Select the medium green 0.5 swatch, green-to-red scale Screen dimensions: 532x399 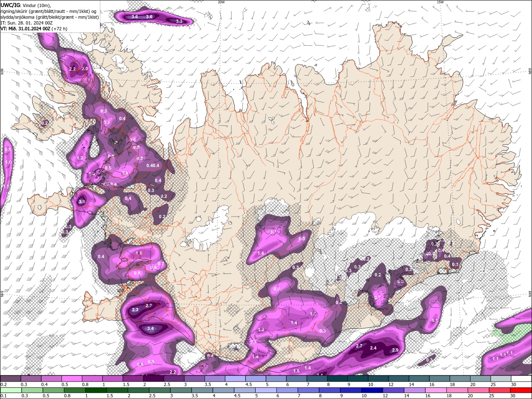[x=53, y=390]
